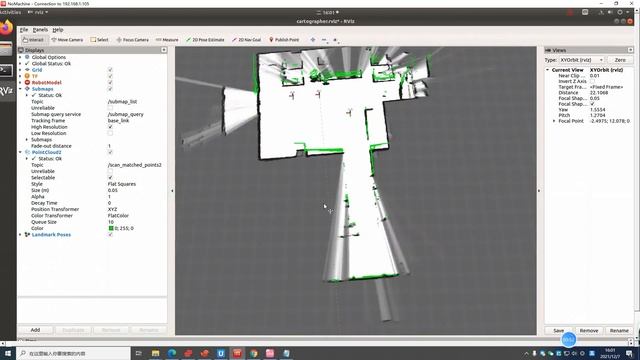Launch Microsoft Edge from the taskbar
The image size is (640, 360).
pyautogui.click(x=172, y=353)
